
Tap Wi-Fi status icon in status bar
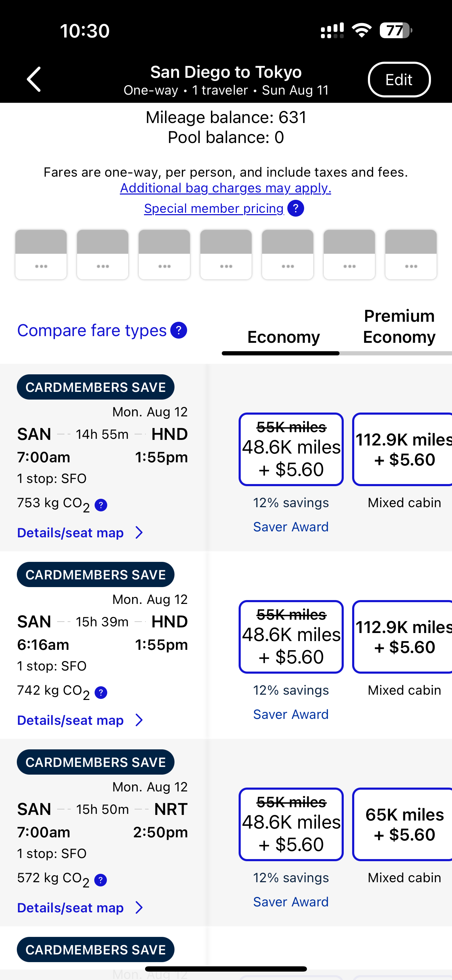[x=362, y=30]
